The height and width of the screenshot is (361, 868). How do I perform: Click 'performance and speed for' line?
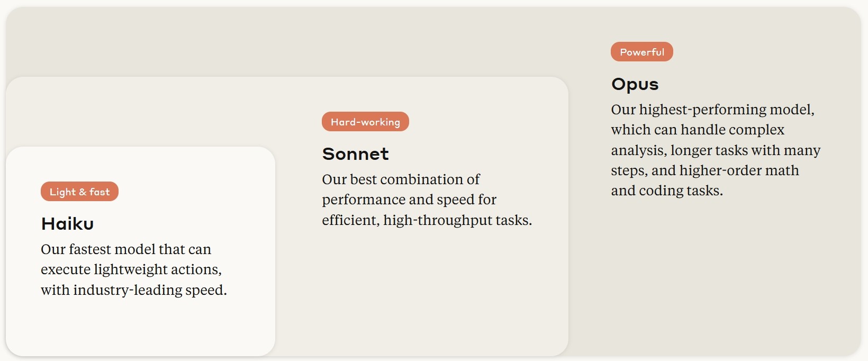point(409,200)
